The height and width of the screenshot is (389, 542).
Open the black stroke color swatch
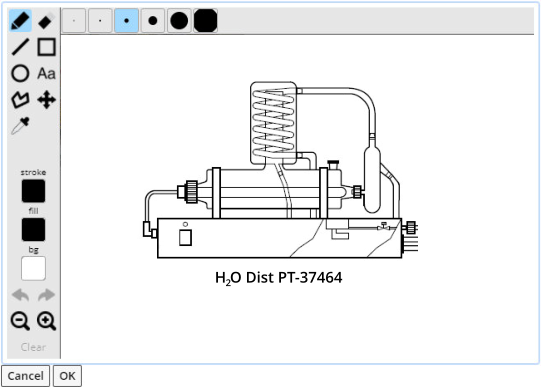coord(34,191)
